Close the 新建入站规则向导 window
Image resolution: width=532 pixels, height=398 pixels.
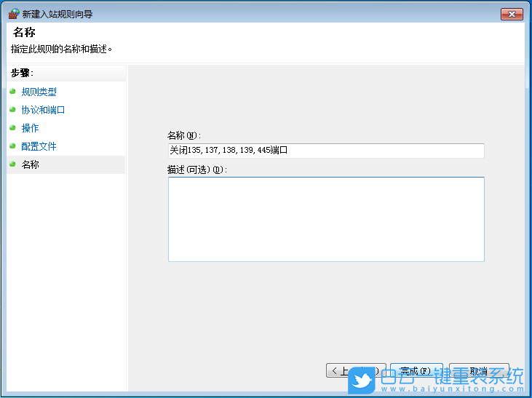512,15
